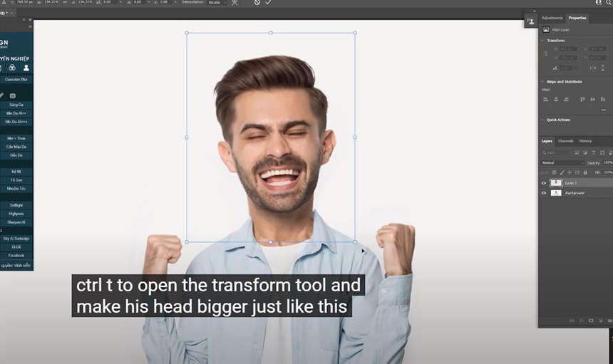The image size is (613, 364).
Task: Open the Interpolation Bicubic dropdown
Action: point(216,3)
